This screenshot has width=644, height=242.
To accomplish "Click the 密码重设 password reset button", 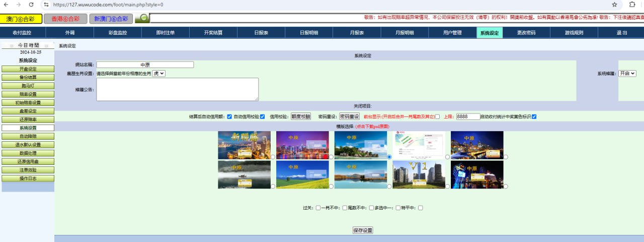I will point(349,116).
